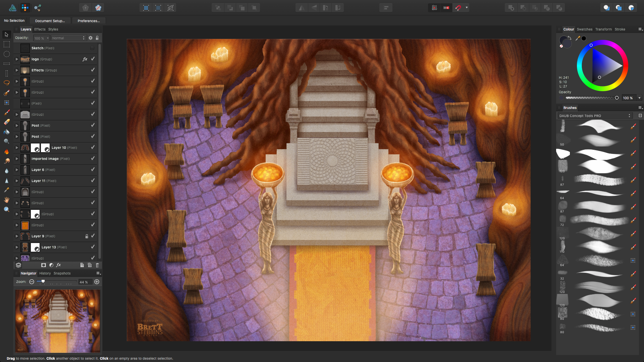
Task: Select the Rectangular Marquee tool
Action: (6, 44)
